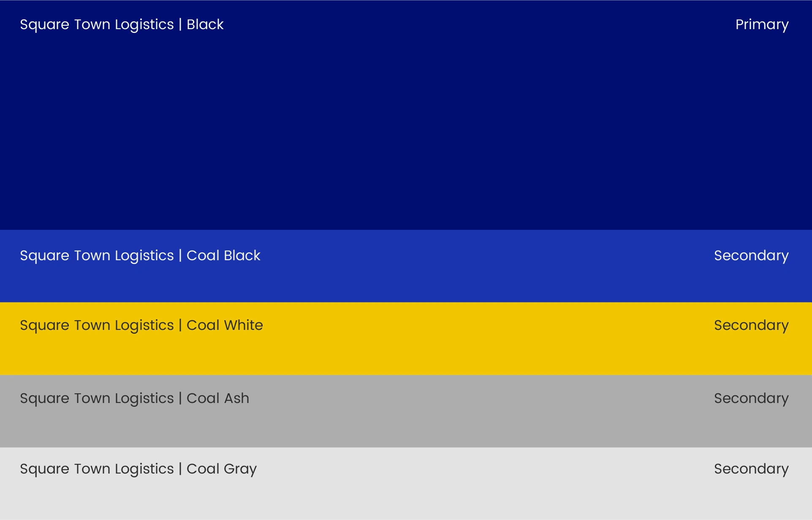Click the Coal White color name text
The height and width of the screenshot is (520, 812).
pyautogui.click(x=225, y=325)
